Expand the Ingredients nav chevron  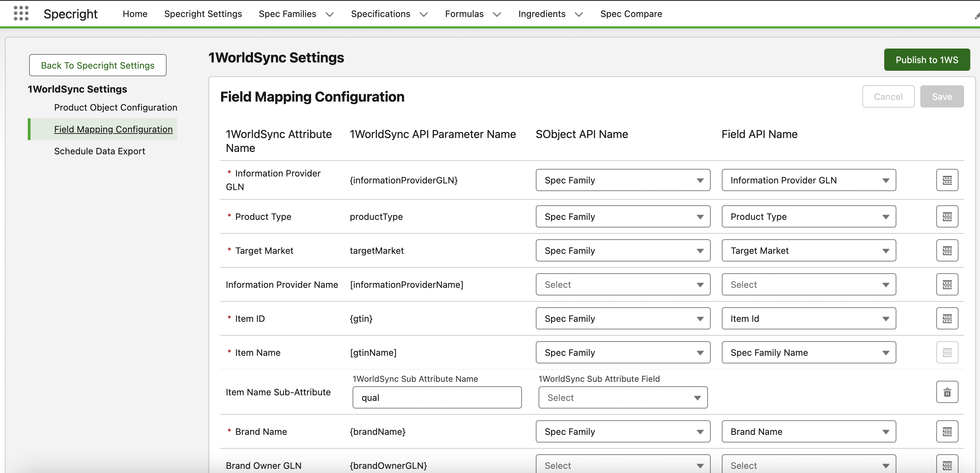(x=578, y=15)
